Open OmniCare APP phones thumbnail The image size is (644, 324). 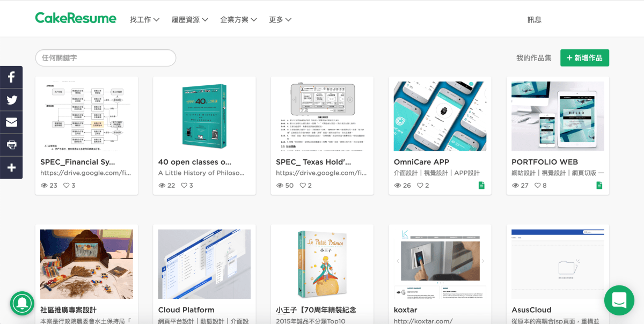click(440, 116)
